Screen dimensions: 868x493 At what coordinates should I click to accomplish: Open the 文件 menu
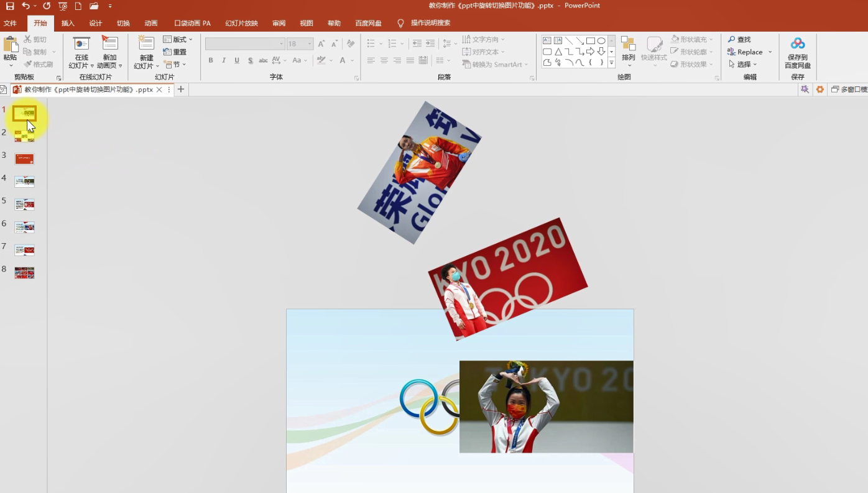(x=10, y=23)
